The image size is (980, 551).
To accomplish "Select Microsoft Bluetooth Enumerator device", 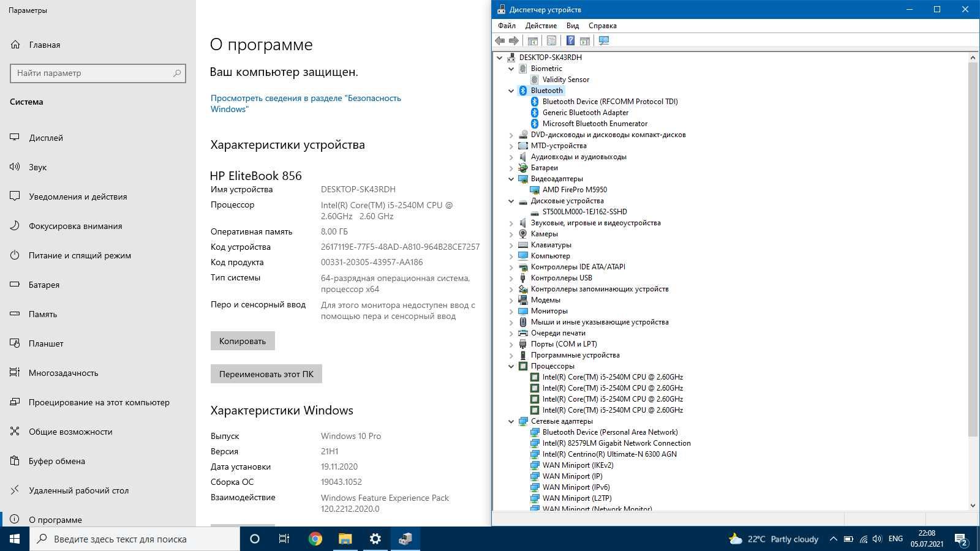I will tap(595, 124).
